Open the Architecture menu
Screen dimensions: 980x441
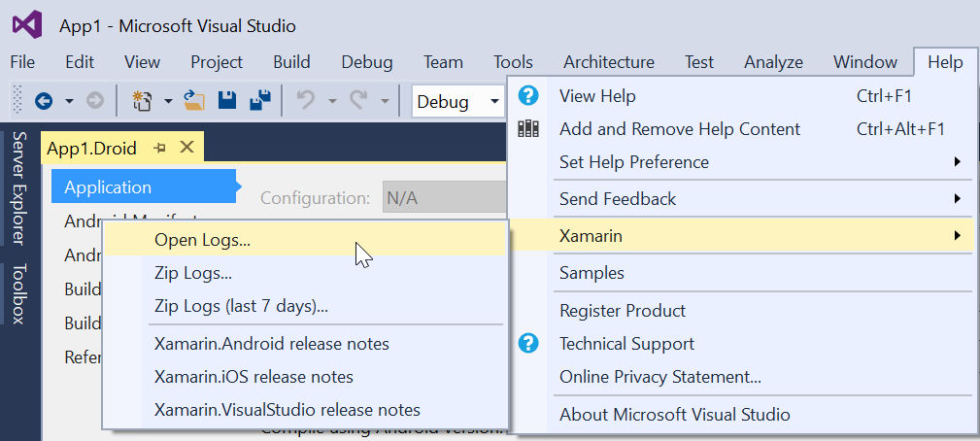(x=608, y=62)
